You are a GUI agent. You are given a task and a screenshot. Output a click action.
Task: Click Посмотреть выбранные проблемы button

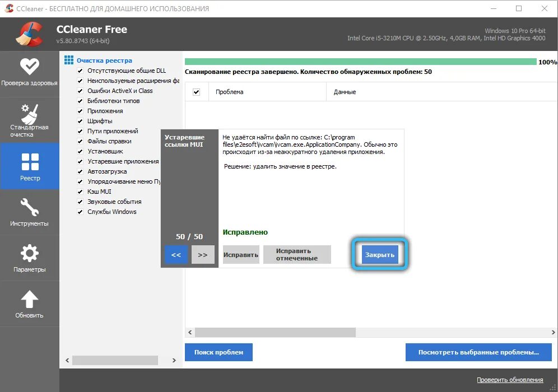click(478, 352)
